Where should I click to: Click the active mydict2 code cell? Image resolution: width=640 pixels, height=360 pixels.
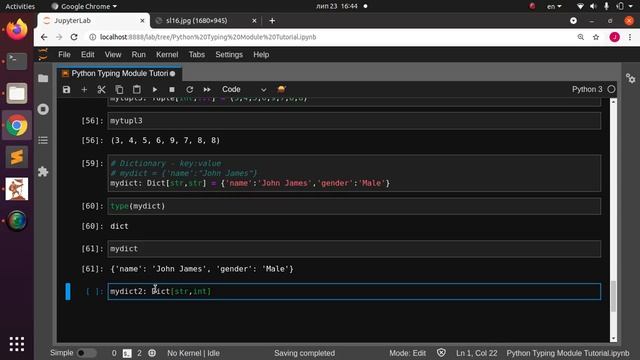[354, 291]
